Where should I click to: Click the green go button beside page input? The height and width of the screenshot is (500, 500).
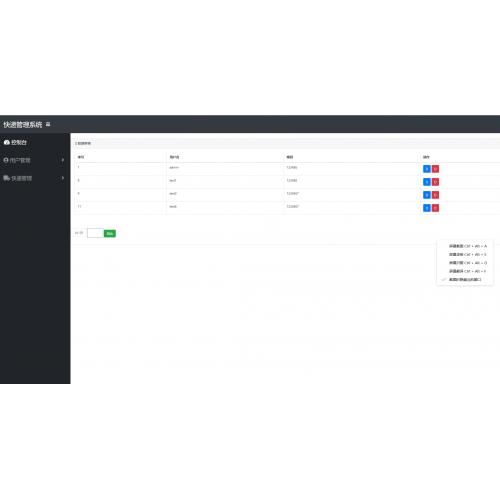point(110,233)
